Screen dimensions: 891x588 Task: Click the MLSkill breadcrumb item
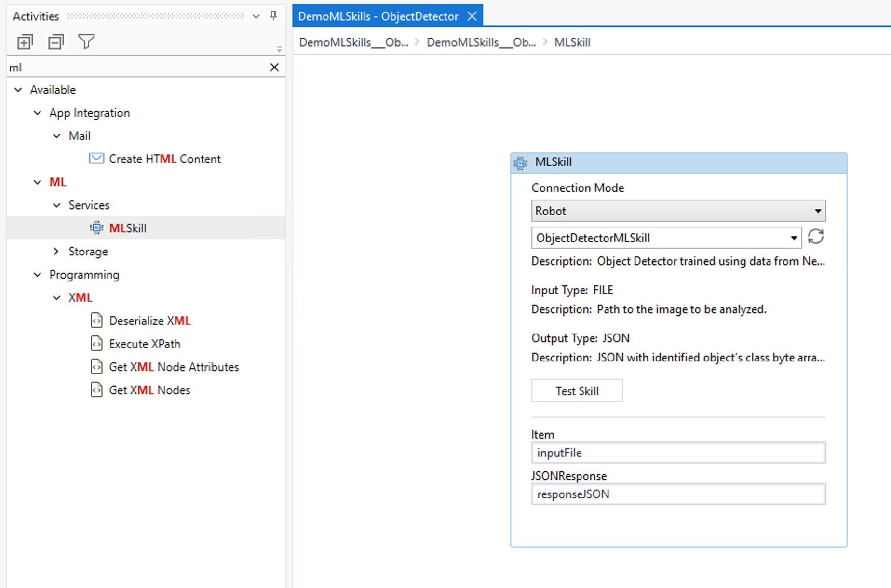(x=572, y=42)
